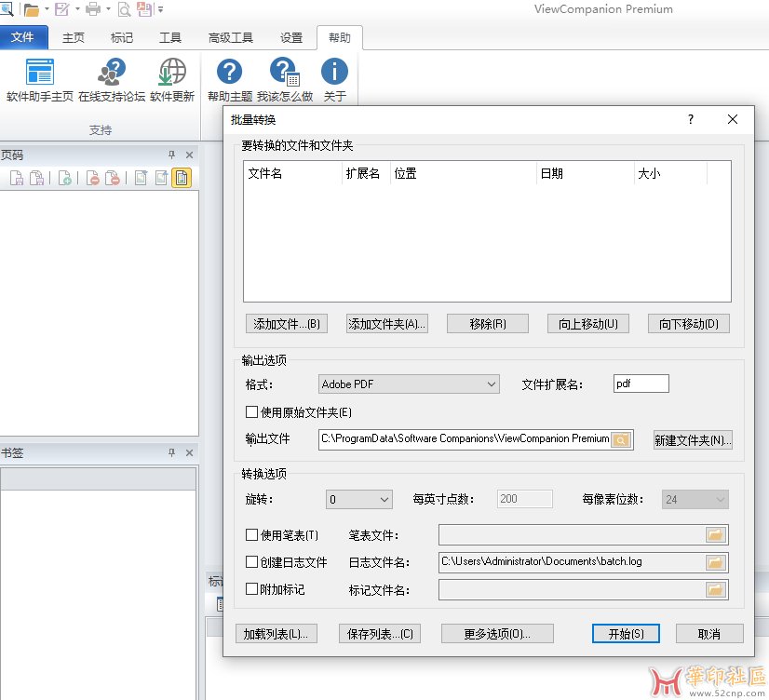Open the 文件 menu tab
Viewport: 769px width, 700px height.
(x=22, y=37)
